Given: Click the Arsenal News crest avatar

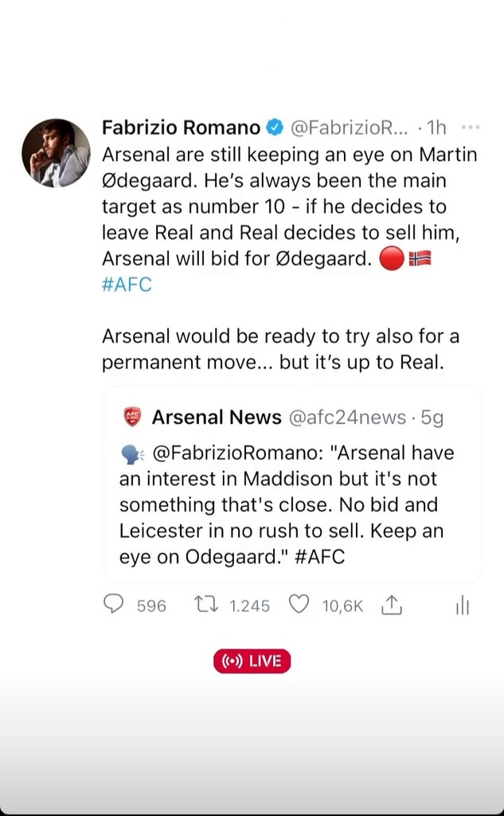Looking at the screenshot, I should pos(132,417).
